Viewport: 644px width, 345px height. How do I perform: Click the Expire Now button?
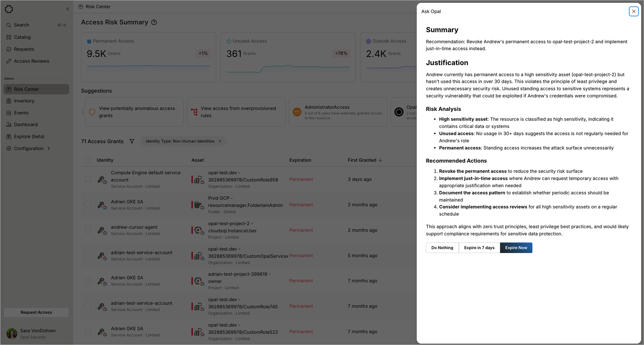[516, 248]
